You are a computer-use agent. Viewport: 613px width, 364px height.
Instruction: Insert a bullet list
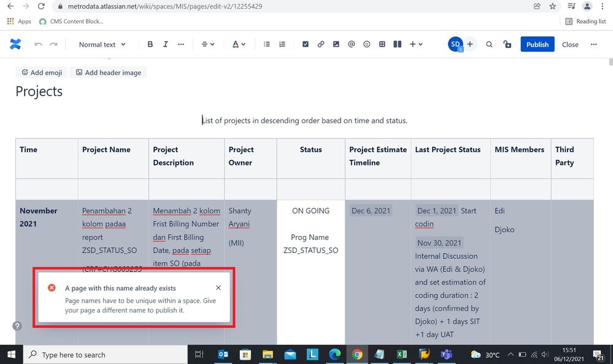tap(267, 44)
